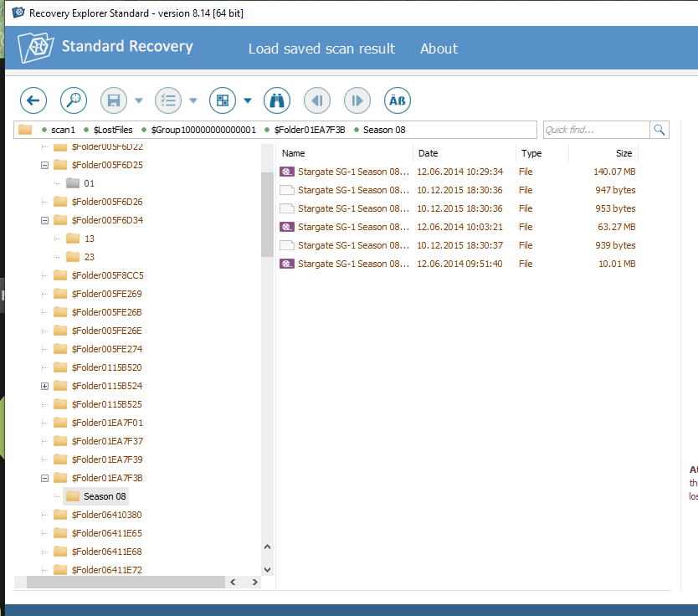The height and width of the screenshot is (616, 698).
Task: Select $Folder06411E65 in the tree
Action: coord(97,533)
